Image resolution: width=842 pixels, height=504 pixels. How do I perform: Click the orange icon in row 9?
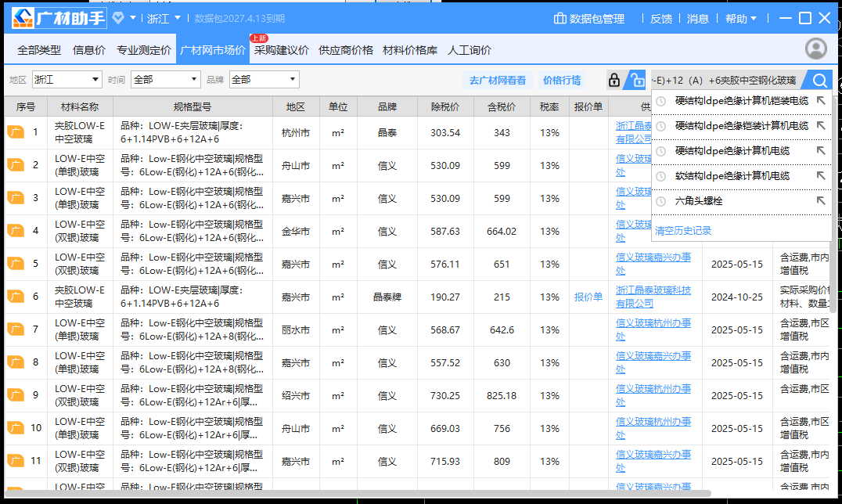tap(16, 395)
